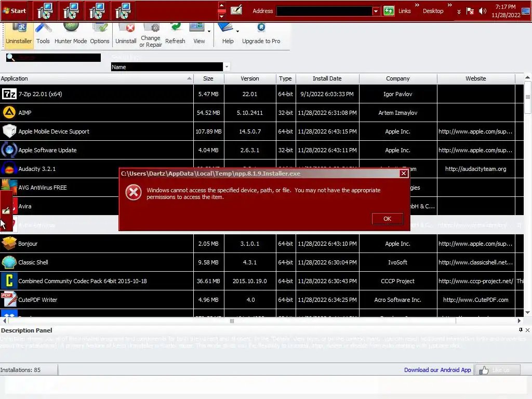Click the Like us thumbs-up button
This screenshot has height=399, width=532.
tap(497, 370)
